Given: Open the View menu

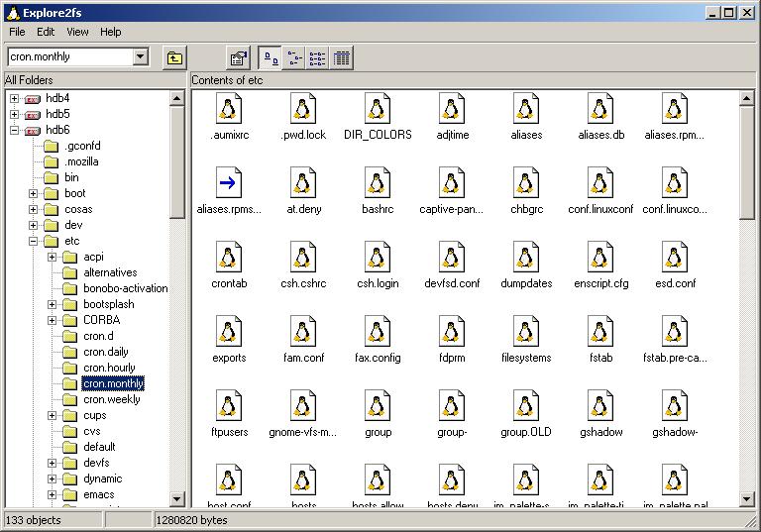Looking at the screenshot, I should (77, 32).
